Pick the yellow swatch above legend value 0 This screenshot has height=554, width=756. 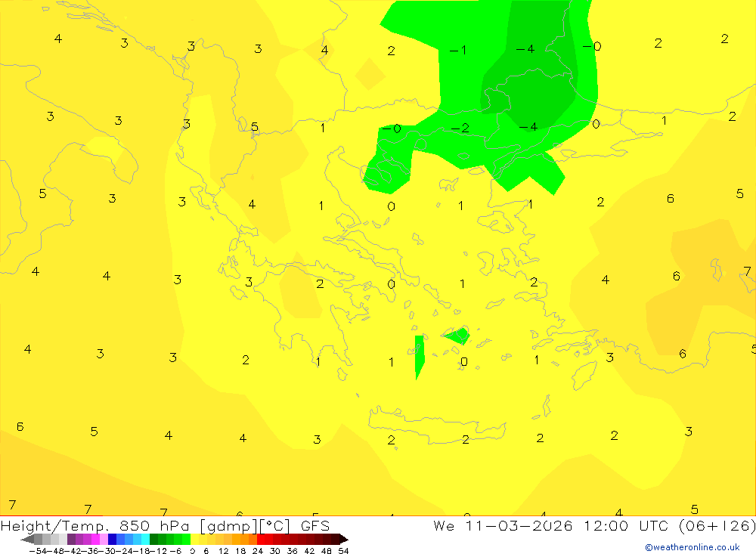[195, 540]
